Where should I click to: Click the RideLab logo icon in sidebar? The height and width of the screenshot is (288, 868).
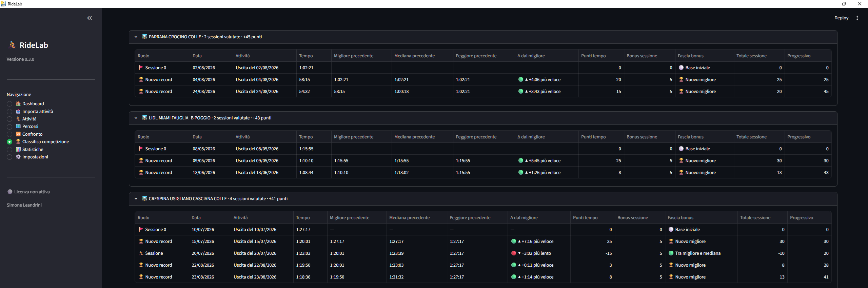[13, 45]
